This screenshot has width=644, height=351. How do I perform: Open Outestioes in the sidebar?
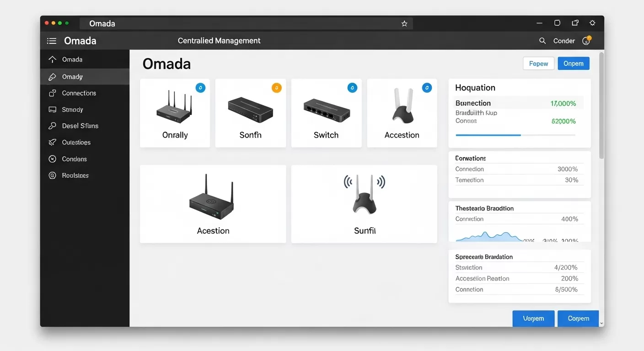85,143
